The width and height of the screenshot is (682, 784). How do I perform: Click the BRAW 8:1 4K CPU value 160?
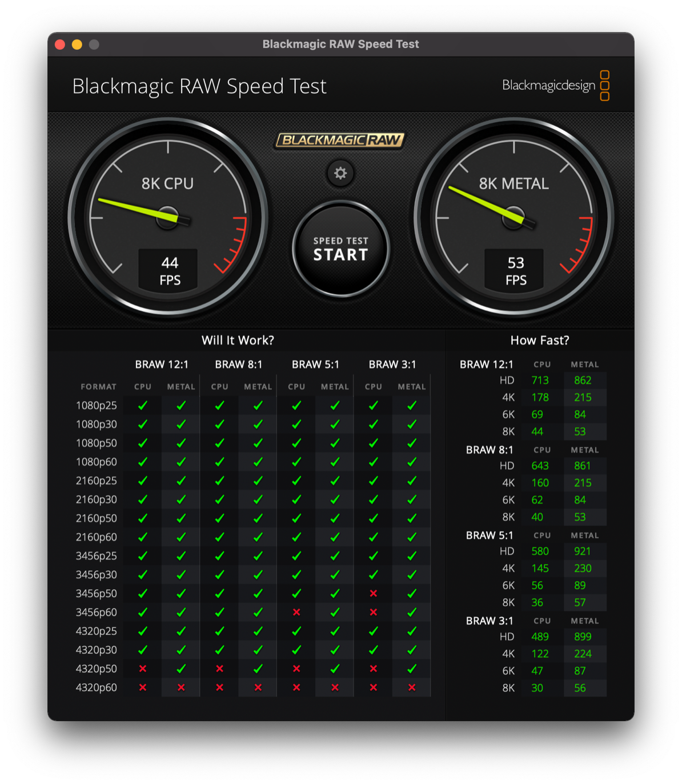[540, 483]
